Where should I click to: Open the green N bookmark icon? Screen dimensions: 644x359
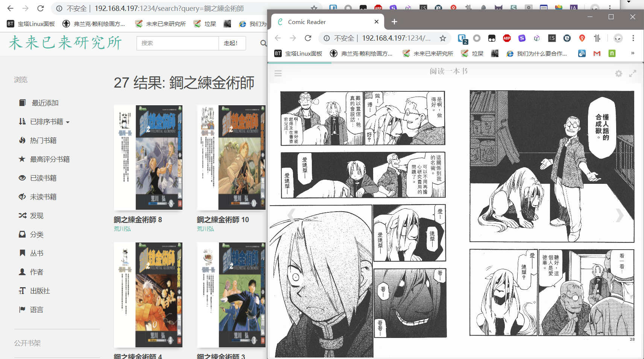tap(612, 53)
